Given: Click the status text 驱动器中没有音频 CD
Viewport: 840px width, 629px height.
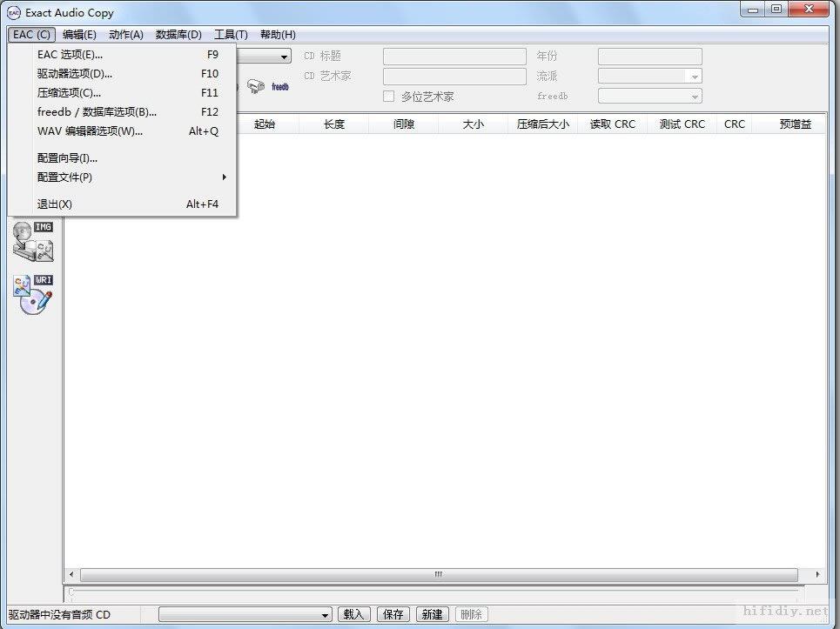Looking at the screenshot, I should pos(59,614).
